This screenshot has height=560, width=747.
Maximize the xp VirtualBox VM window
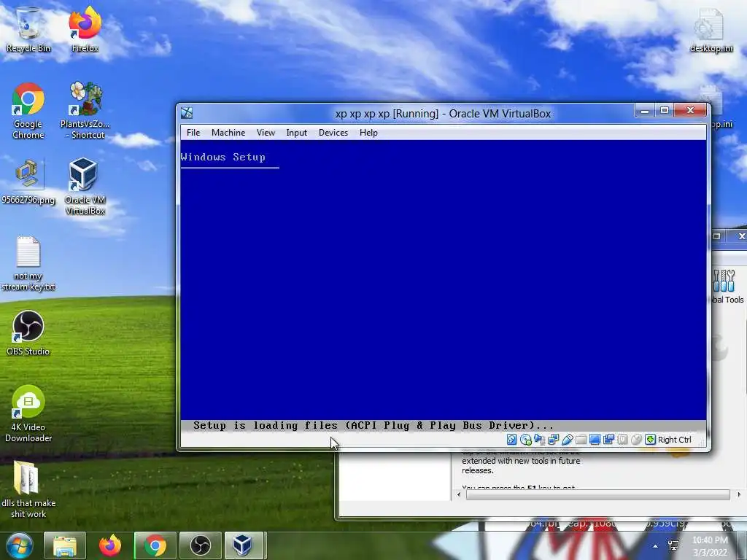click(x=664, y=111)
